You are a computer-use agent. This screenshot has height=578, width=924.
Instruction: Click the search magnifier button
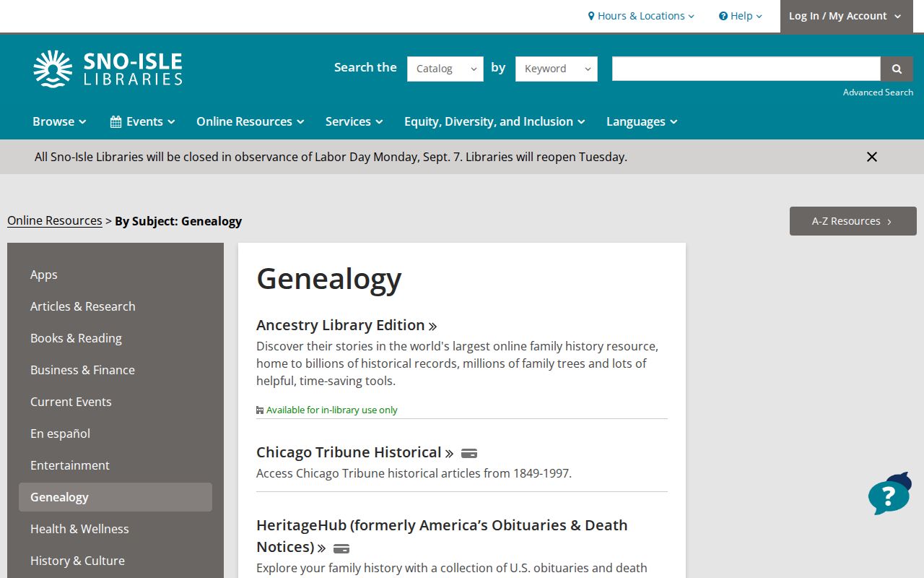coord(897,69)
